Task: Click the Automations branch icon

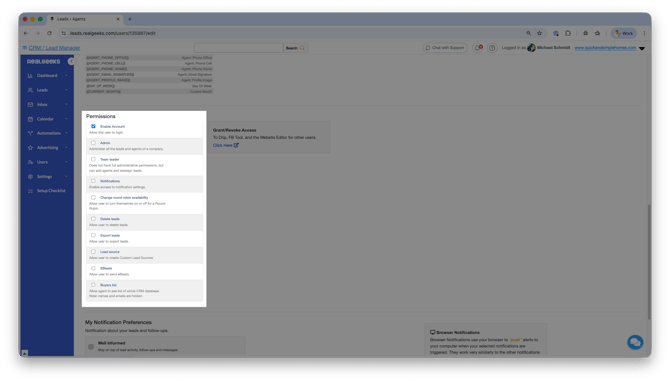Action: [30, 133]
